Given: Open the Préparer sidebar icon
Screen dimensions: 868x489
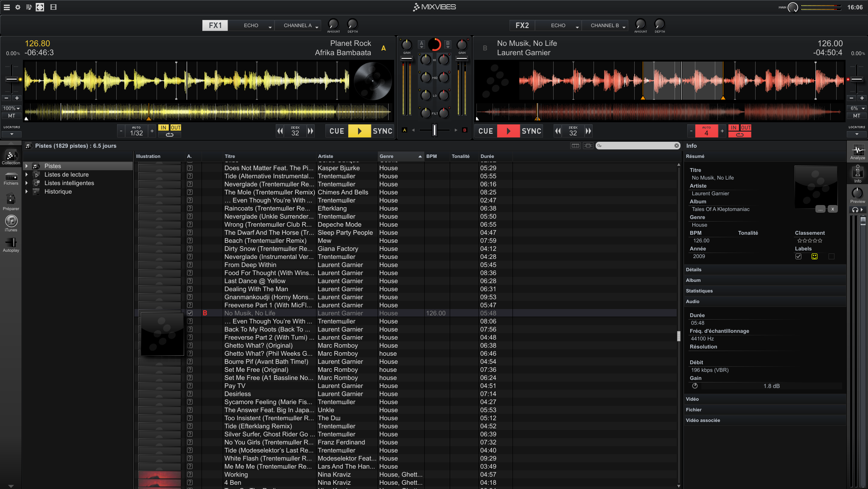Looking at the screenshot, I should pos(11,202).
